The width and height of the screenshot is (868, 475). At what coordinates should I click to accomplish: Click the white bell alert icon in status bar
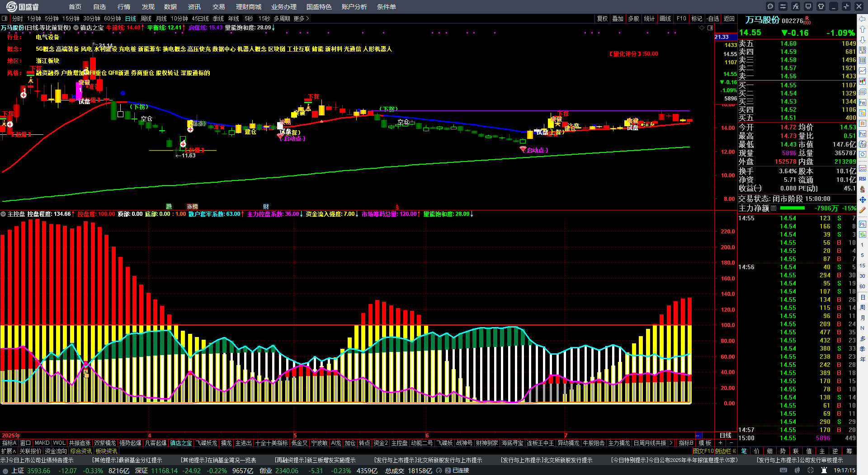tap(824, 470)
